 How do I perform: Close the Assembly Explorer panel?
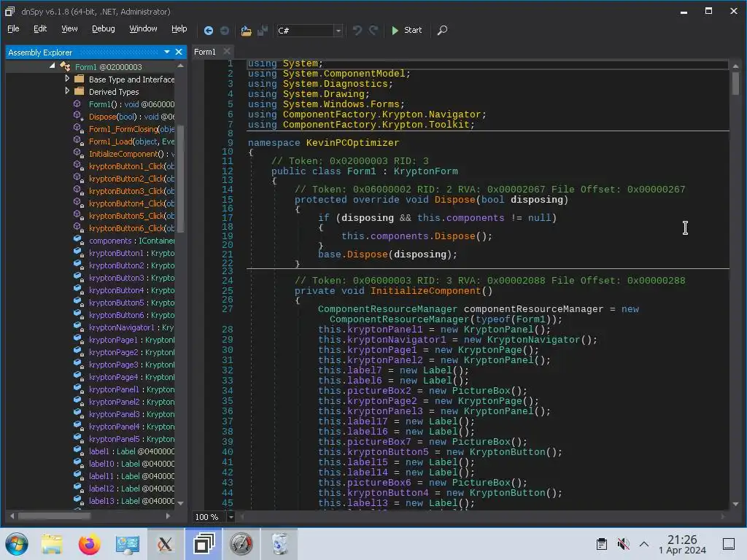click(179, 52)
